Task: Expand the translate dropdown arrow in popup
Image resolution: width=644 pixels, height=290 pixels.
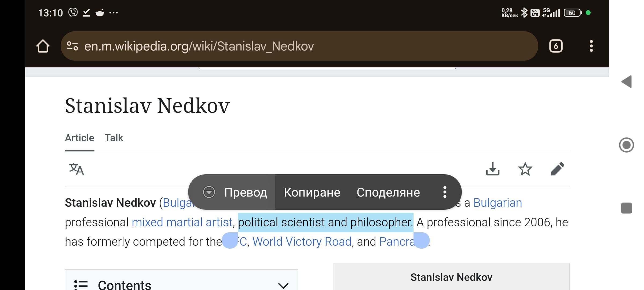Action: pyautogui.click(x=209, y=192)
